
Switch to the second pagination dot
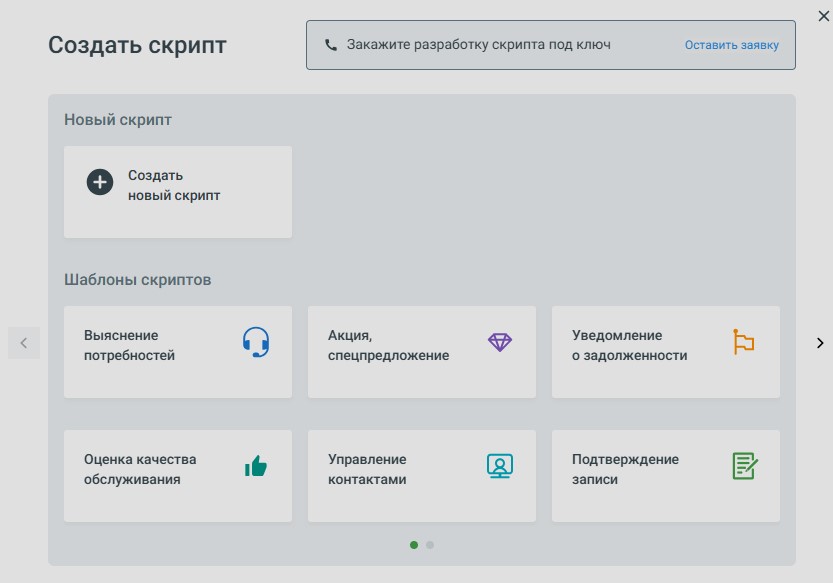coord(429,545)
